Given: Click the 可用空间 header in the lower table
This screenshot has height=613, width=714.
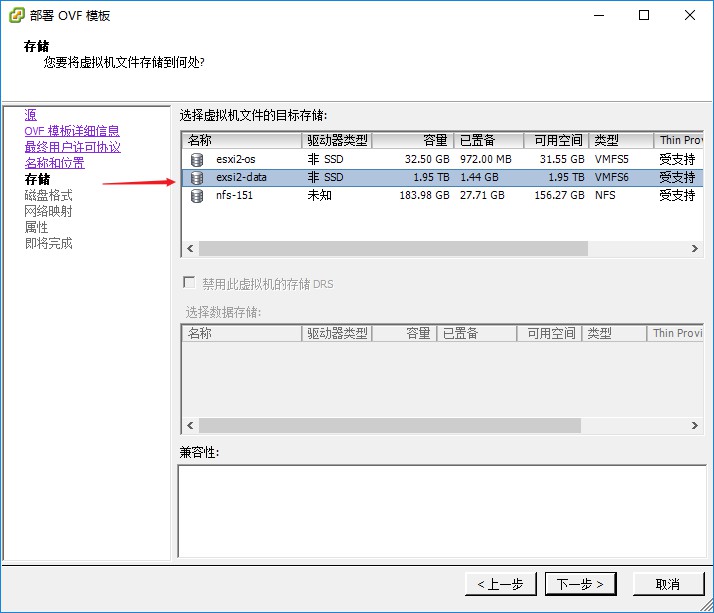Looking at the screenshot, I should [549, 333].
